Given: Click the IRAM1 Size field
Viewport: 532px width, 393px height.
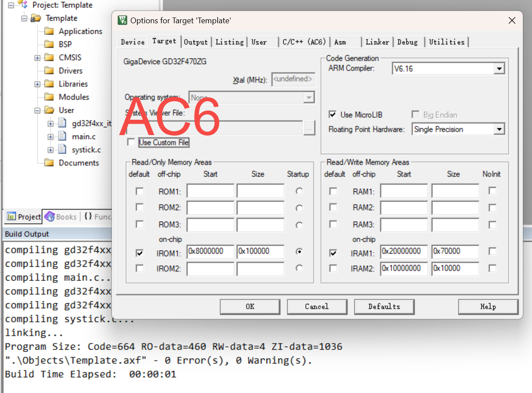Looking at the screenshot, I should click(455, 251).
